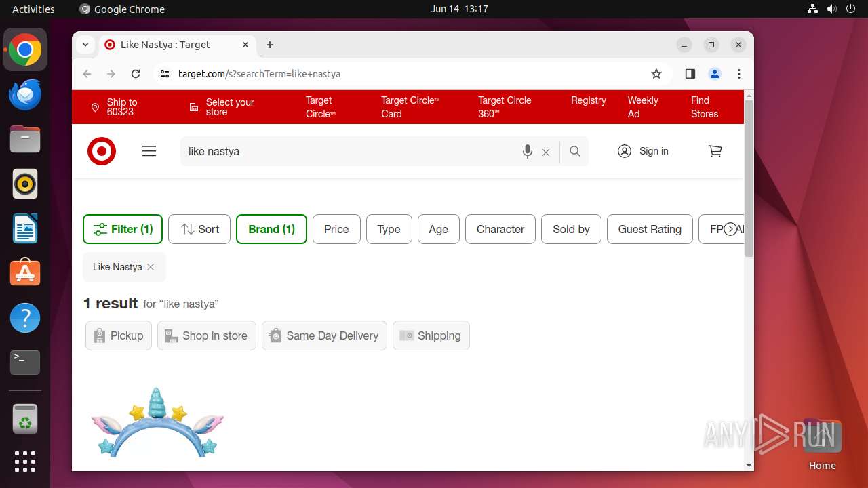Viewport: 868px width, 488px height.
Task: Open Filter (1) panel
Action: tap(123, 229)
